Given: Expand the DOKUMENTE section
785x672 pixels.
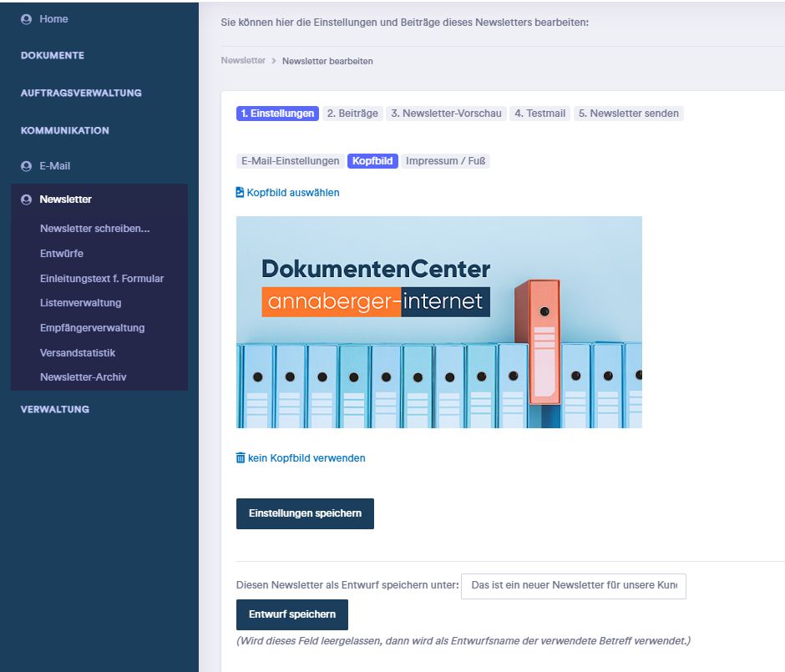Looking at the screenshot, I should 53,56.
